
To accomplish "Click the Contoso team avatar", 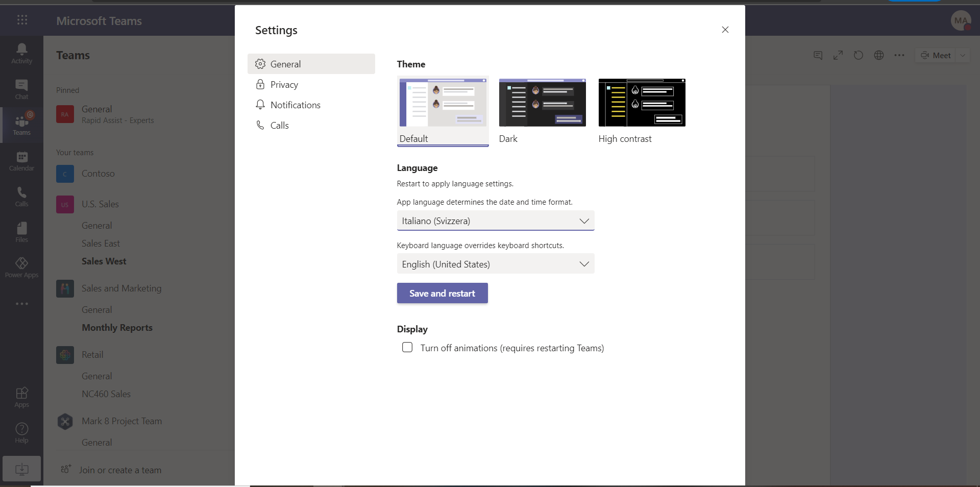I will 65,174.
